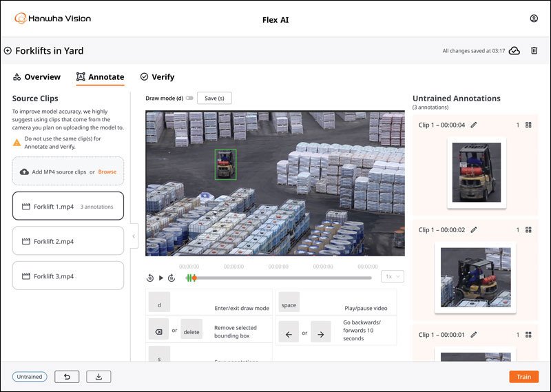
Task: Select the Forklift 2.mp4 clip
Action: pyautogui.click(x=68, y=241)
